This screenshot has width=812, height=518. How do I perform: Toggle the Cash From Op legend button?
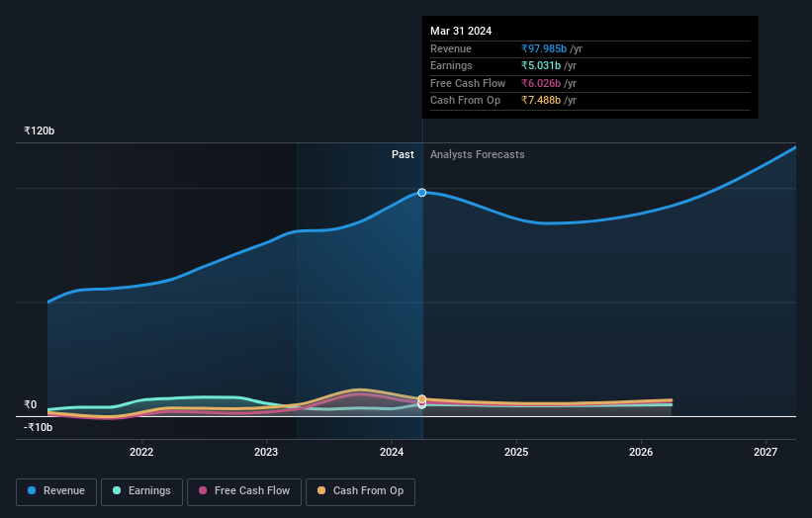coord(360,491)
